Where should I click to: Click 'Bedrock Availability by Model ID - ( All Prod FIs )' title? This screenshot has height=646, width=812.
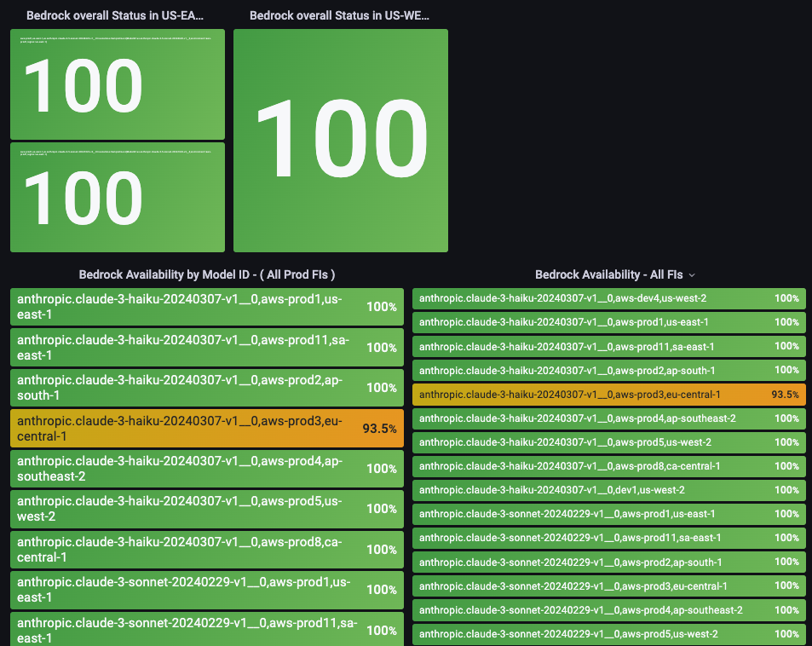coord(207,274)
